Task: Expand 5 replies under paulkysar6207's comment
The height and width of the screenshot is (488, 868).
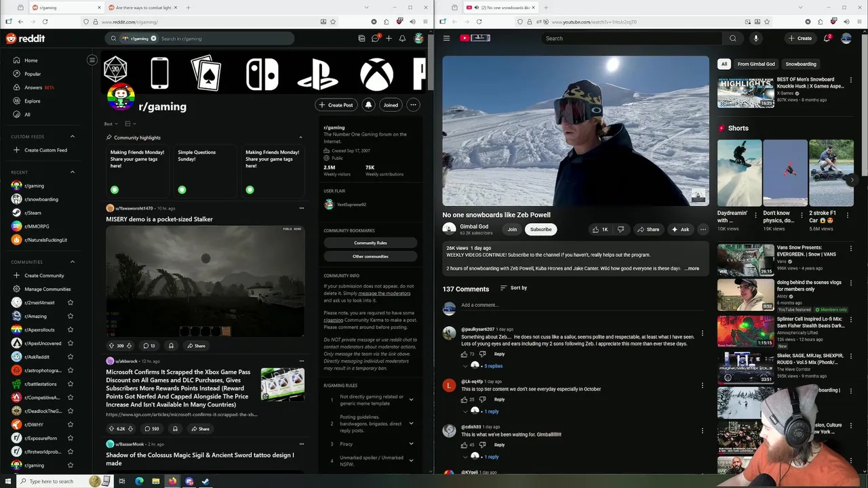Action: pos(493,366)
